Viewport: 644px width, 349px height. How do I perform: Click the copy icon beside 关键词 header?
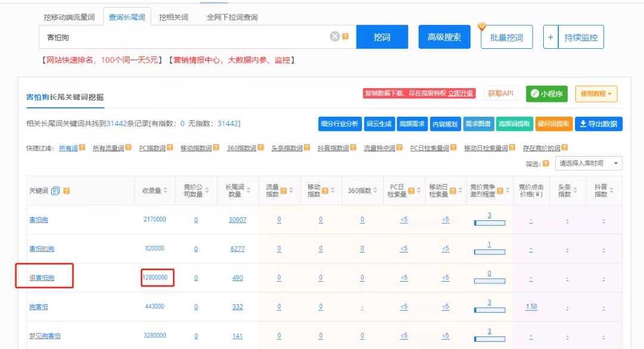click(x=55, y=191)
